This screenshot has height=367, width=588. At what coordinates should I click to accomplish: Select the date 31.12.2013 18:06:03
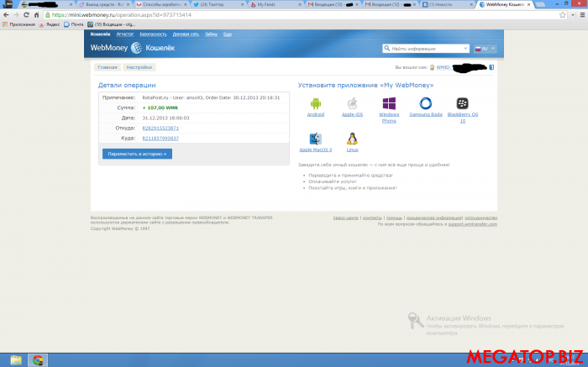point(165,118)
